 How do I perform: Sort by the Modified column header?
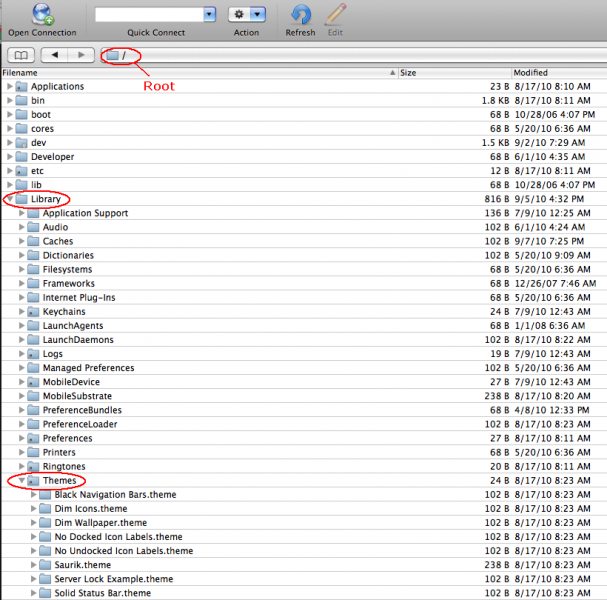558,73
